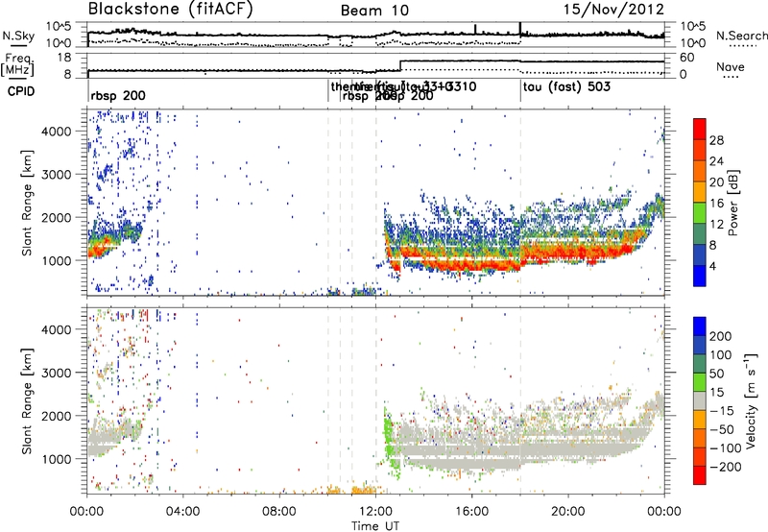The image size is (768, 532).
Task: Click the red top segment of Power colorbar
Action: pos(700,129)
